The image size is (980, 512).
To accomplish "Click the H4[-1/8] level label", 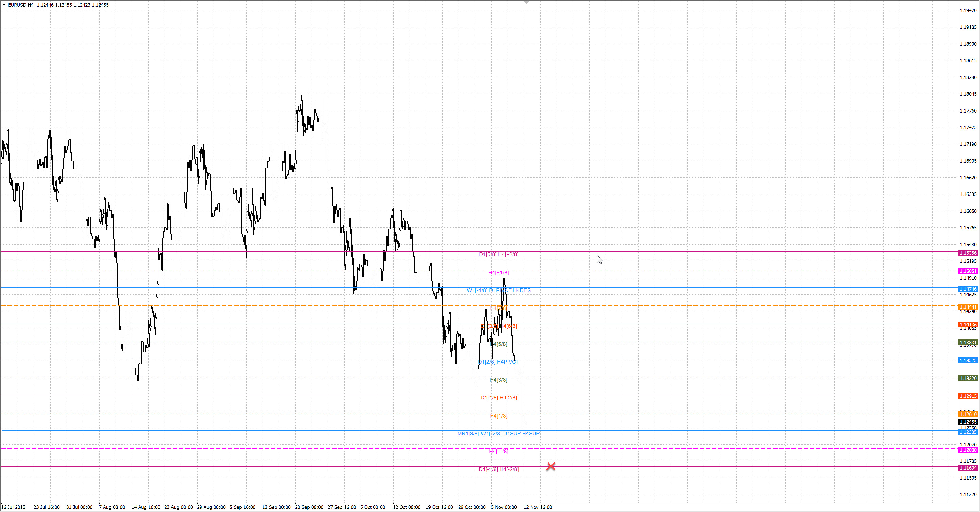I will (498, 452).
